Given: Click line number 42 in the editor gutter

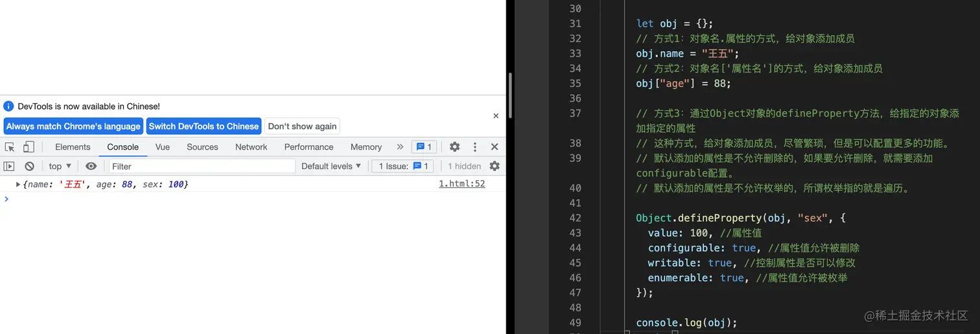Looking at the screenshot, I should [576, 218].
